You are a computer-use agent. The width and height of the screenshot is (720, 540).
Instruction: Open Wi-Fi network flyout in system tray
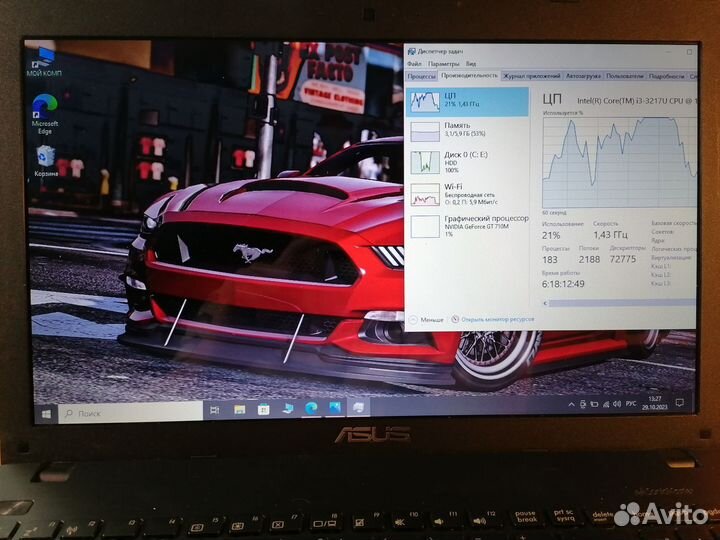606,404
